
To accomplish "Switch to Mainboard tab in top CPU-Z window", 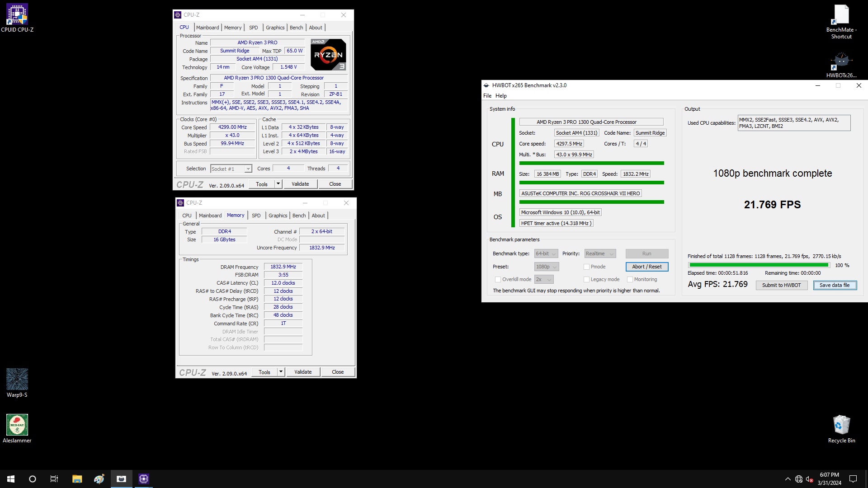I will click(x=208, y=28).
